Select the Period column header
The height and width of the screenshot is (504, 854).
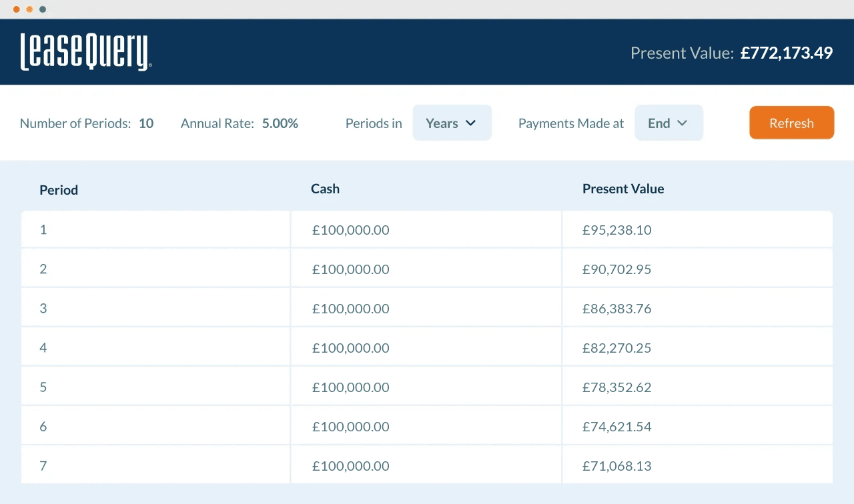point(59,190)
